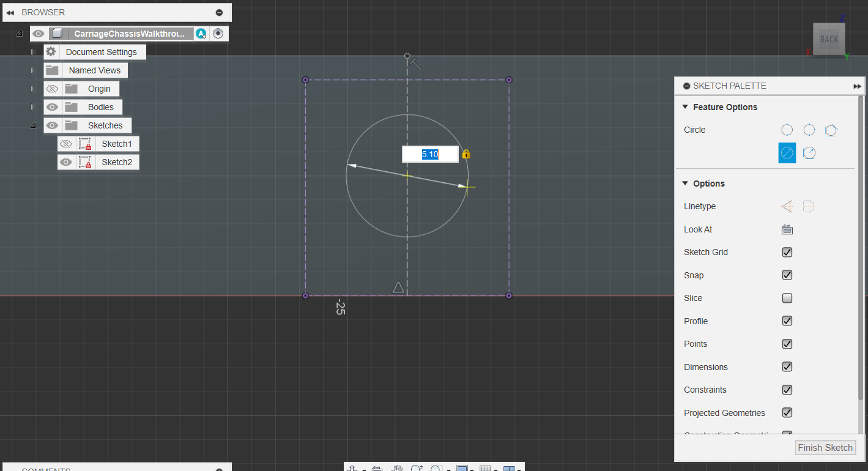Show the hidden Origin folder via its eye
Image resolution: width=868 pixels, height=471 pixels.
(x=52, y=89)
